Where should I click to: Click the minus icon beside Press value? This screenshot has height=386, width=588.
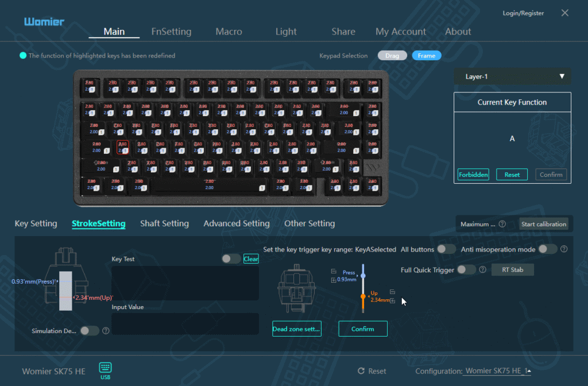[x=334, y=271]
